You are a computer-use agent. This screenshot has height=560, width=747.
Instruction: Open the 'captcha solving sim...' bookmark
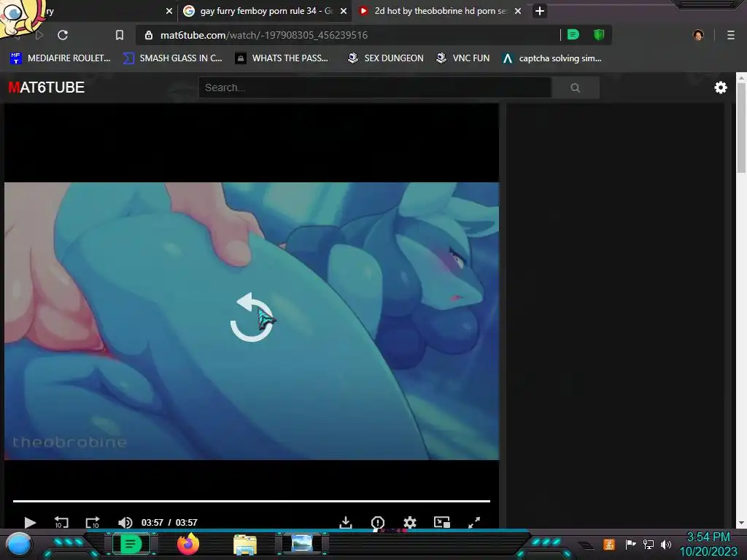552,58
